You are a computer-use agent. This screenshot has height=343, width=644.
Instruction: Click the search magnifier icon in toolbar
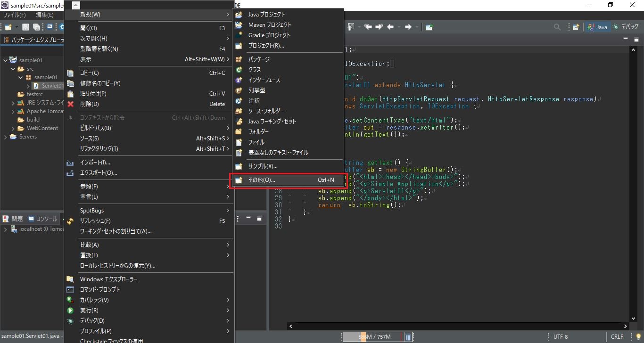tap(557, 27)
